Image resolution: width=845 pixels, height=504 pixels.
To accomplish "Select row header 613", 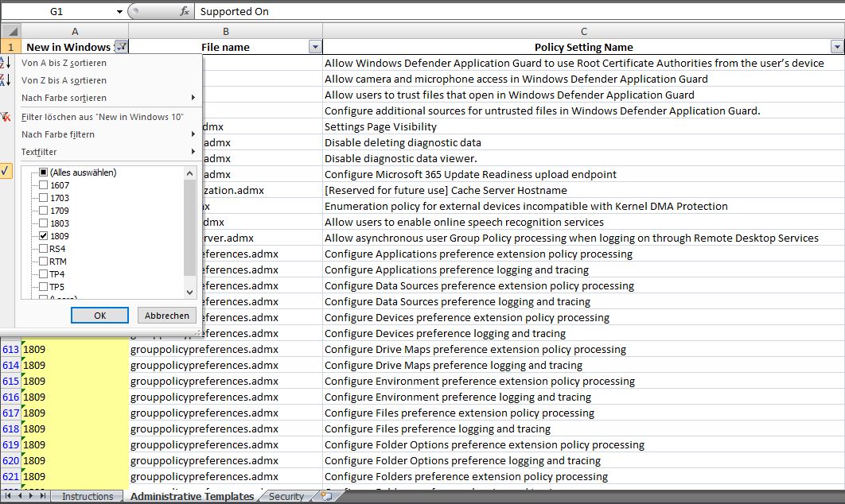I will [x=11, y=350].
